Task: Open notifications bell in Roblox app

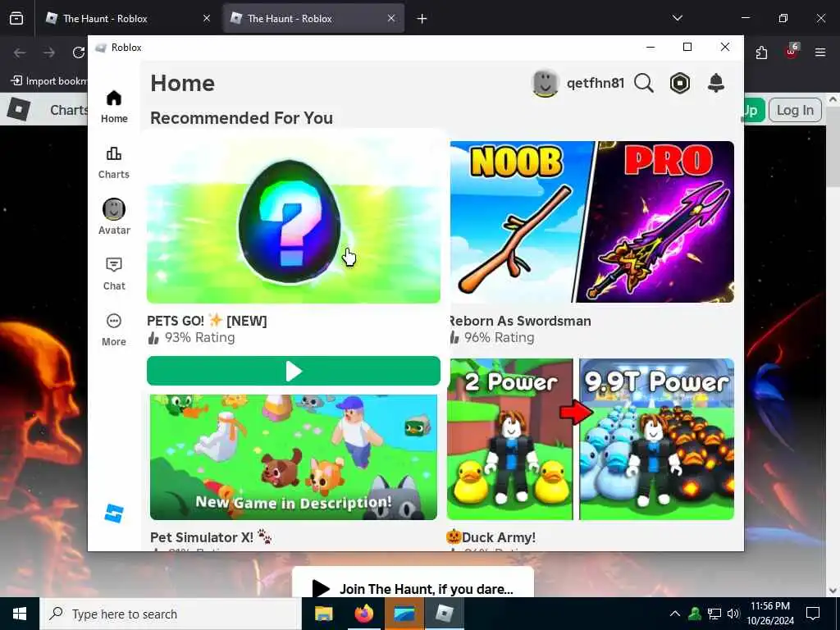Action: 716,83
